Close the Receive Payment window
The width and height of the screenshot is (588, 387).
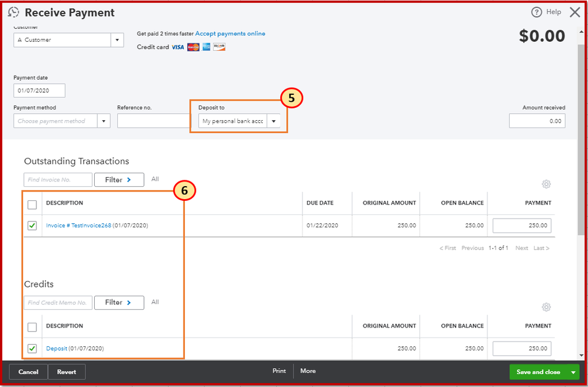point(575,12)
